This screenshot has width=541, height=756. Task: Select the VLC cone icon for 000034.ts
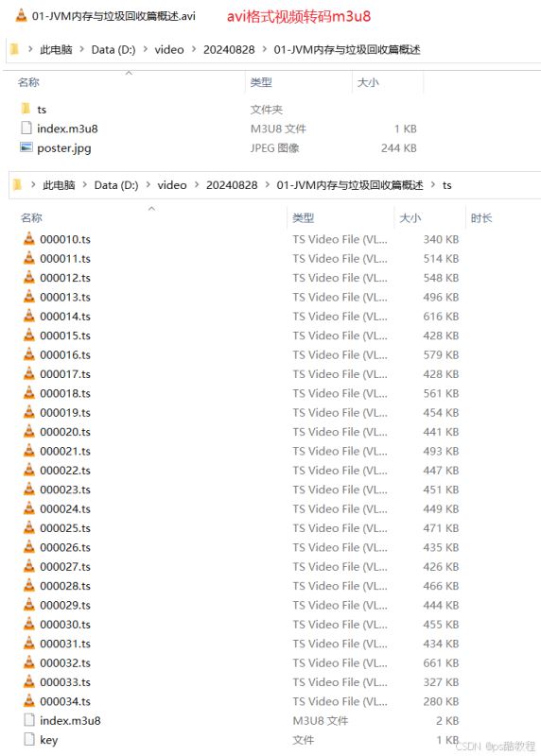(x=29, y=701)
